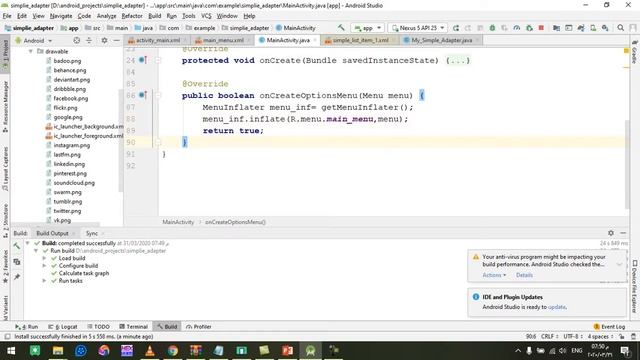640x360 pixels.
Task: Open the Actions dropdown in antivirus notification
Action: click(x=494, y=275)
